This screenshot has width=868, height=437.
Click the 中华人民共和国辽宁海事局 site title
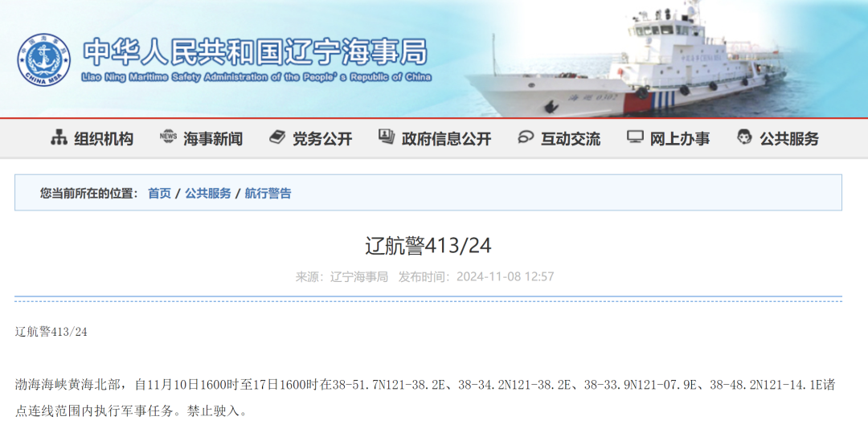coord(256,52)
